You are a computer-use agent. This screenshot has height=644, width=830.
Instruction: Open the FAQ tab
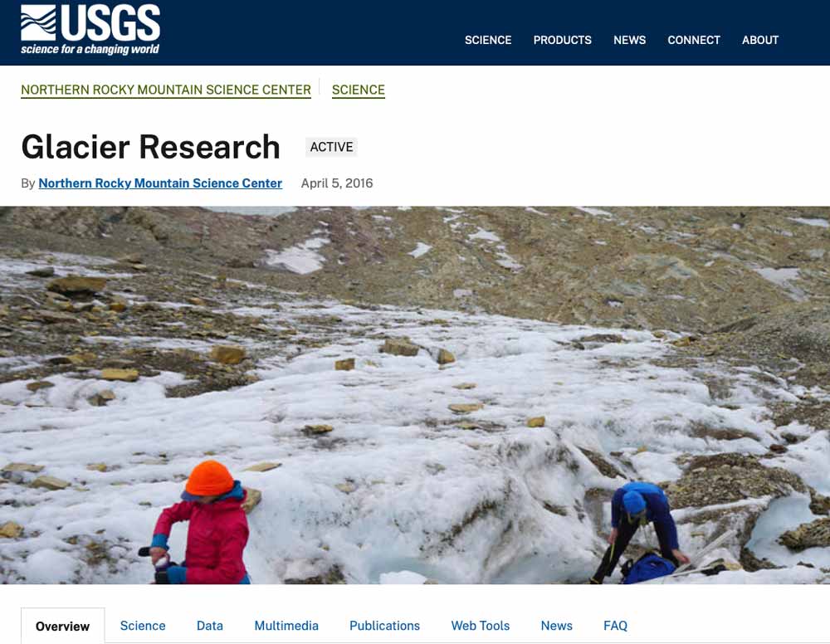[615, 626]
